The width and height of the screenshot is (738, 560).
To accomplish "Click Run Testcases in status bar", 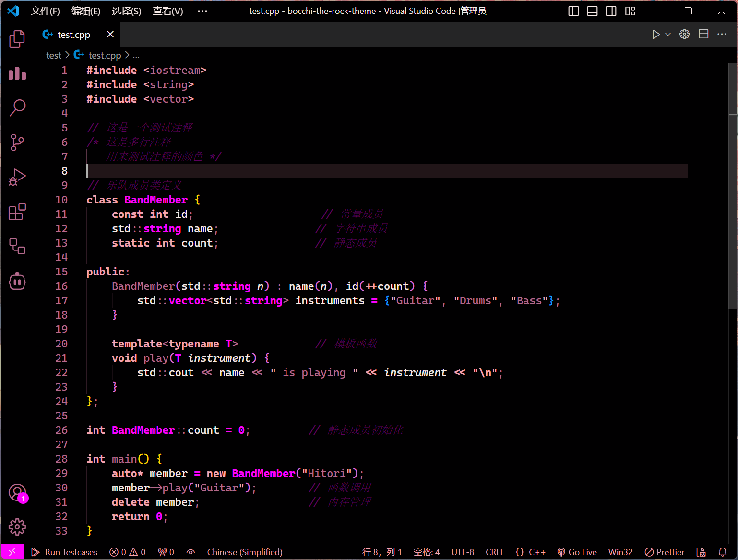I will click(64, 552).
